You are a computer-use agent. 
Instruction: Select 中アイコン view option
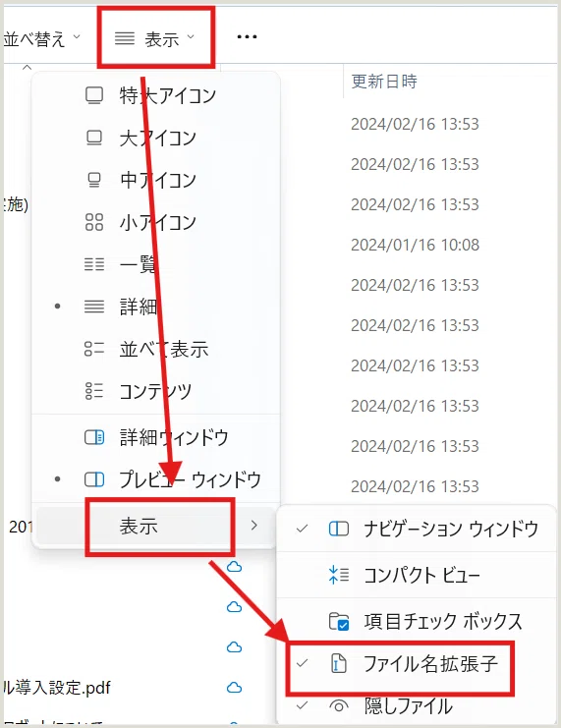tap(156, 180)
